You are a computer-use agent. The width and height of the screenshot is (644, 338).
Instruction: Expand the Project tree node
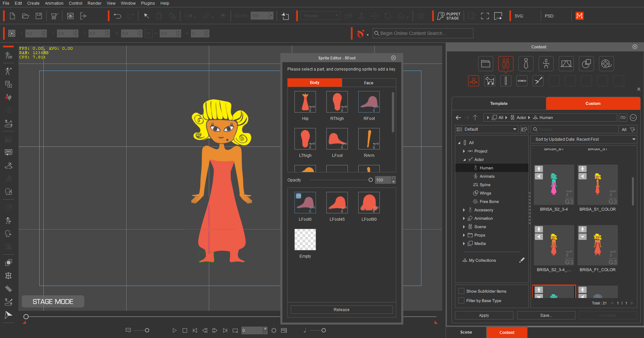point(464,151)
